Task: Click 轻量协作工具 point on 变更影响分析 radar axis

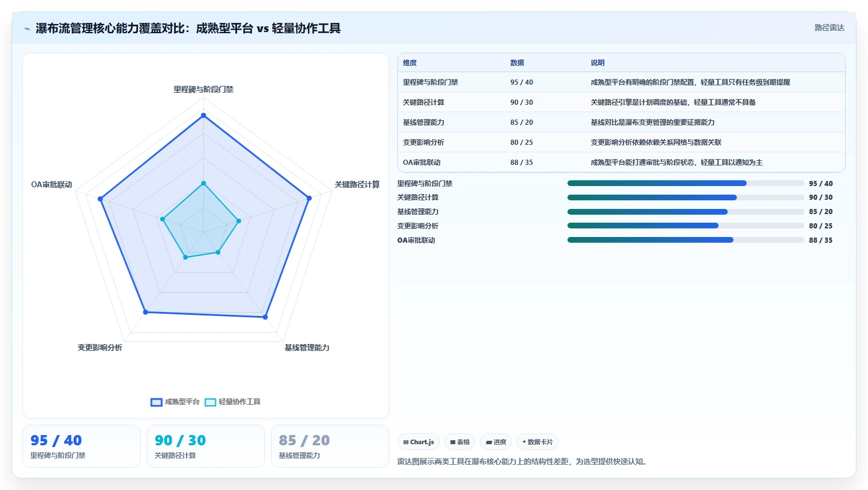Action: [185, 257]
